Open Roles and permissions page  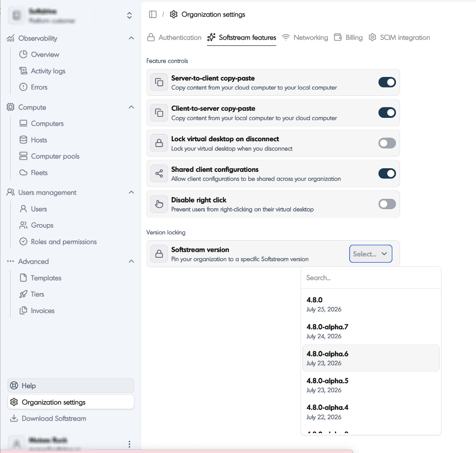click(64, 242)
